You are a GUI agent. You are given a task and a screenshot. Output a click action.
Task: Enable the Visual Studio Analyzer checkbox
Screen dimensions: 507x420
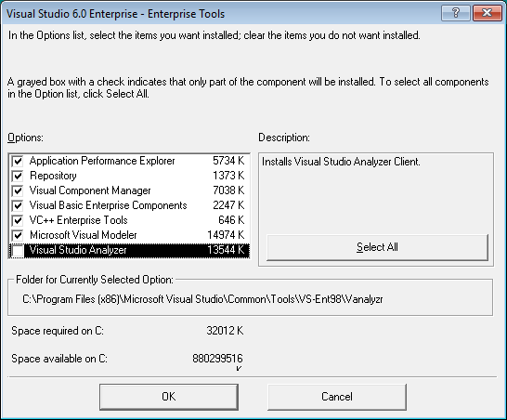pyautogui.click(x=18, y=251)
